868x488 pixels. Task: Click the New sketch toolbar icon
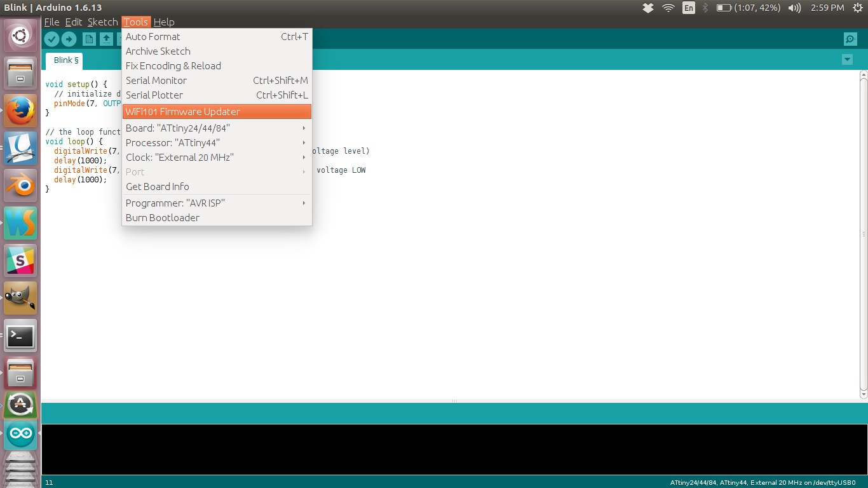90,39
